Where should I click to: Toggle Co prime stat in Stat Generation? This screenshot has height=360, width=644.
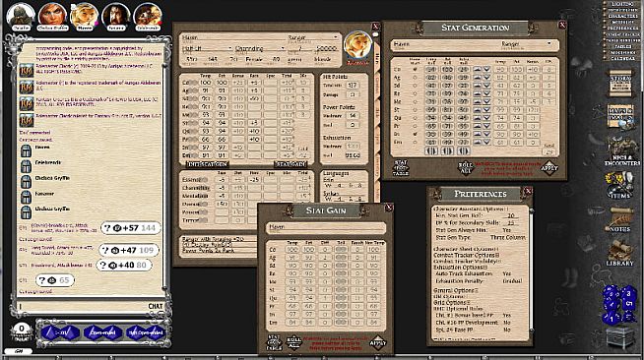coord(415,69)
